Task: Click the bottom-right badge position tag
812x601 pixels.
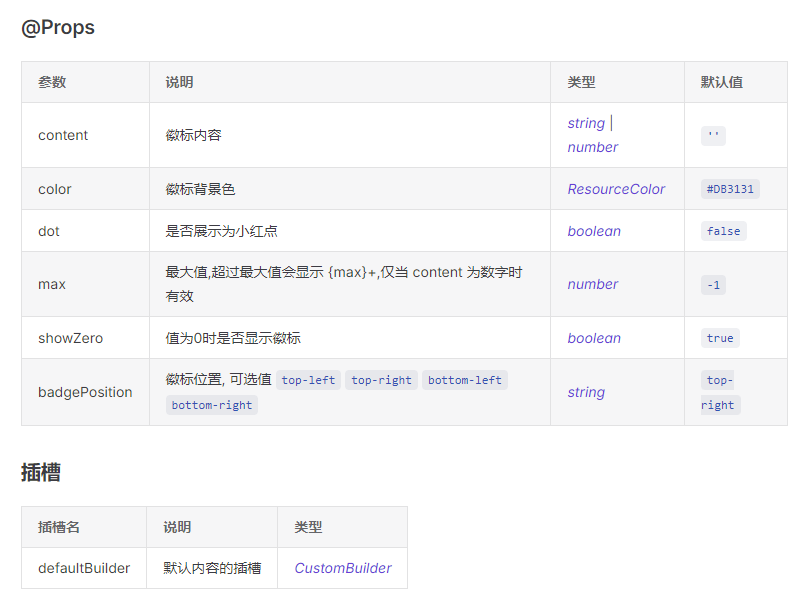Action: coord(211,404)
